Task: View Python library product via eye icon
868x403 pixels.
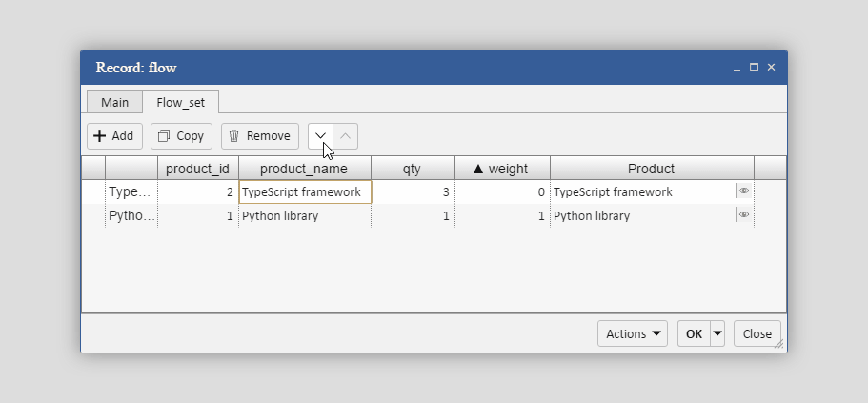Action: tap(744, 215)
